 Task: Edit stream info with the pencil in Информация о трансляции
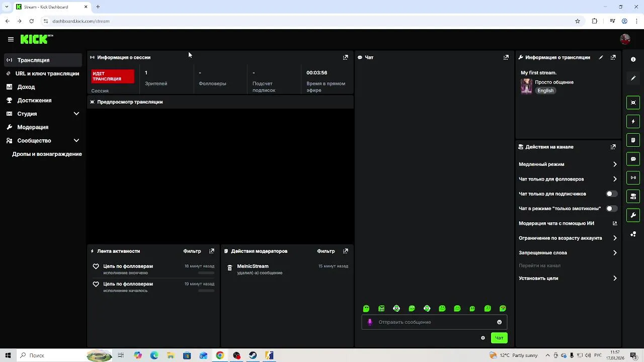601,57
